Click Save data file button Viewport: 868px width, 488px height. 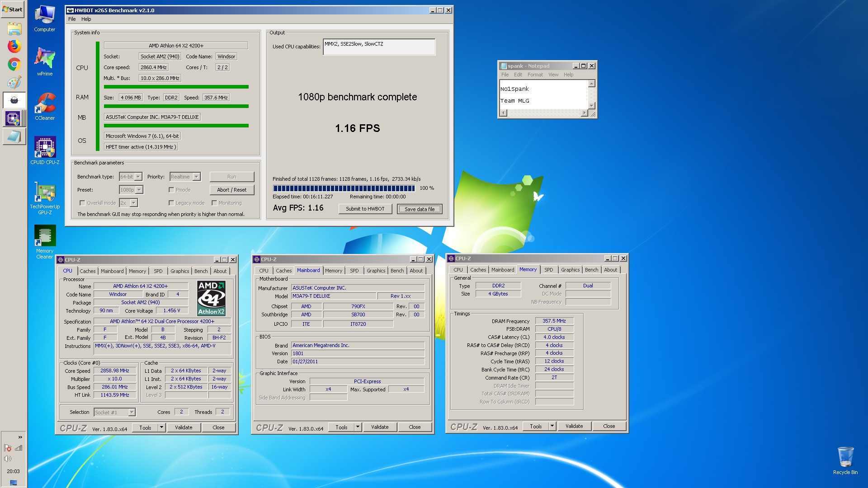point(420,209)
